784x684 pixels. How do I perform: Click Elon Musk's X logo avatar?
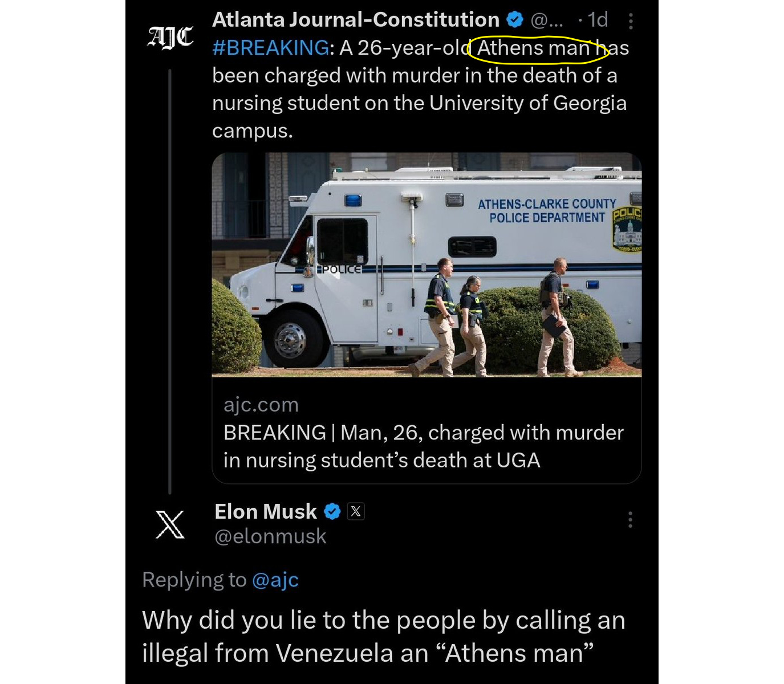click(170, 524)
